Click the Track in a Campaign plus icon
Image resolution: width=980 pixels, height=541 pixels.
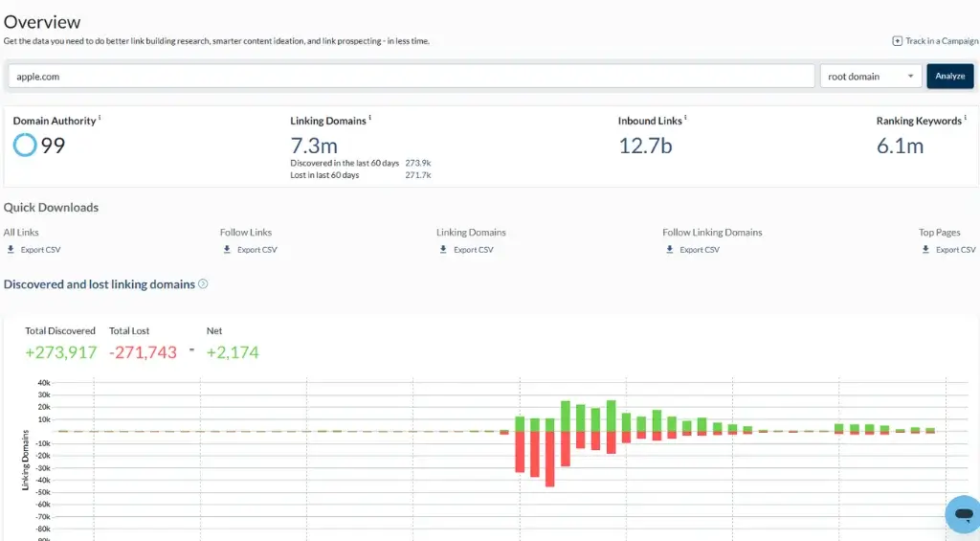tap(897, 41)
